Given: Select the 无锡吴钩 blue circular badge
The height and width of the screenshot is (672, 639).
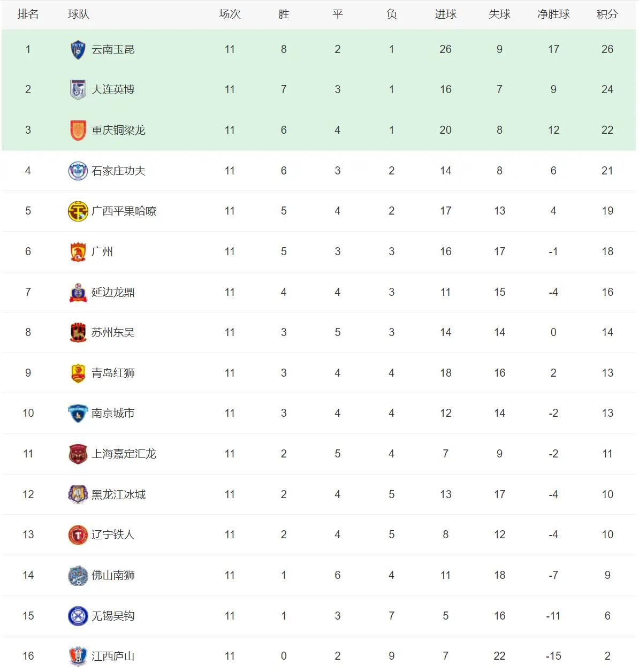Looking at the screenshot, I should click(x=78, y=616).
